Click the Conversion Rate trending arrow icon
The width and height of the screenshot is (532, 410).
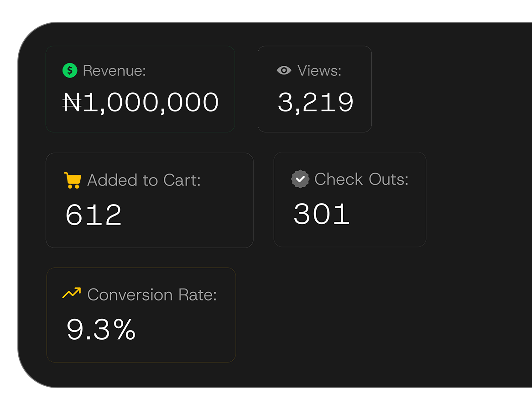tap(72, 293)
